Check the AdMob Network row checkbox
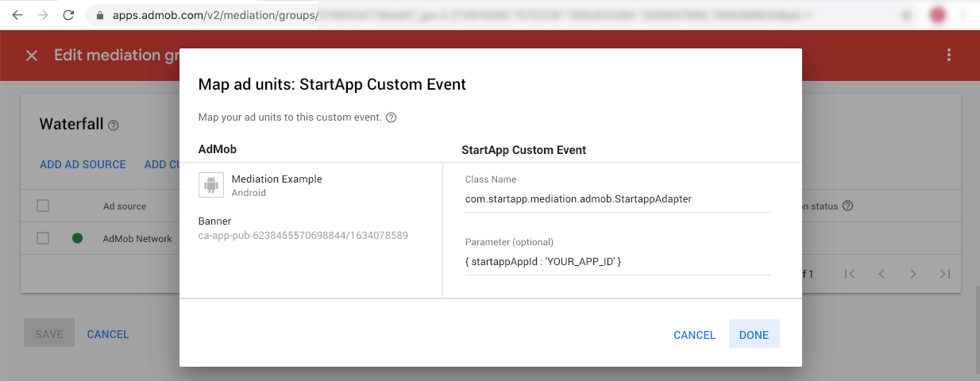Image resolution: width=980 pixels, height=381 pixels. [x=43, y=238]
